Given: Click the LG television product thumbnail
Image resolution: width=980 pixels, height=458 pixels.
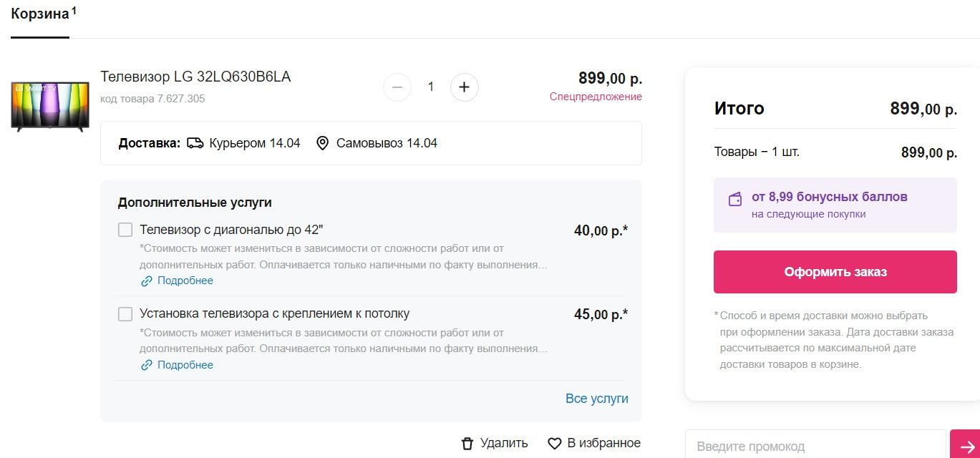Looking at the screenshot, I should [50, 106].
